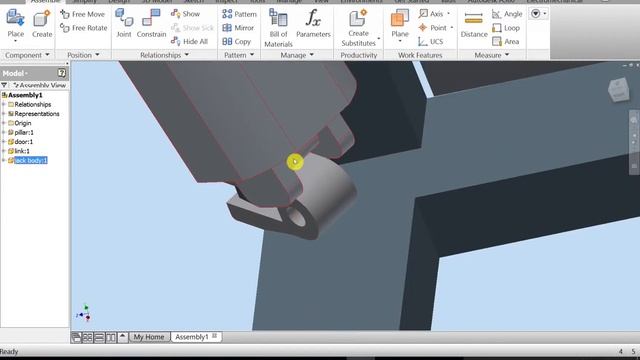Click the cascade windows icon
640x360 pixels.
(x=76, y=337)
